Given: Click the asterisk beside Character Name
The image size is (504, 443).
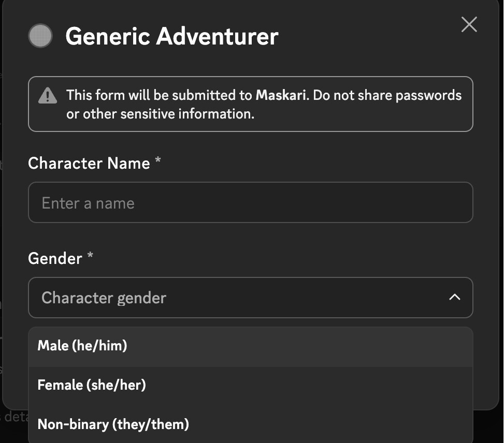Looking at the screenshot, I should pos(158,161).
